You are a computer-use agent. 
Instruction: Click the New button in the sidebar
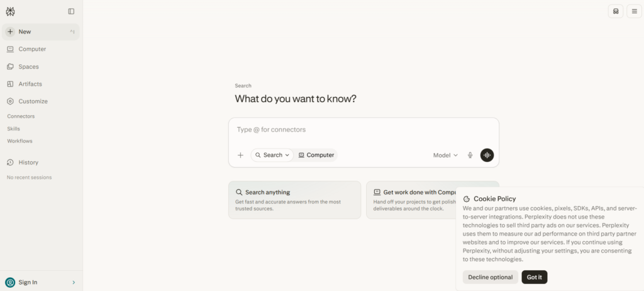coord(41,31)
